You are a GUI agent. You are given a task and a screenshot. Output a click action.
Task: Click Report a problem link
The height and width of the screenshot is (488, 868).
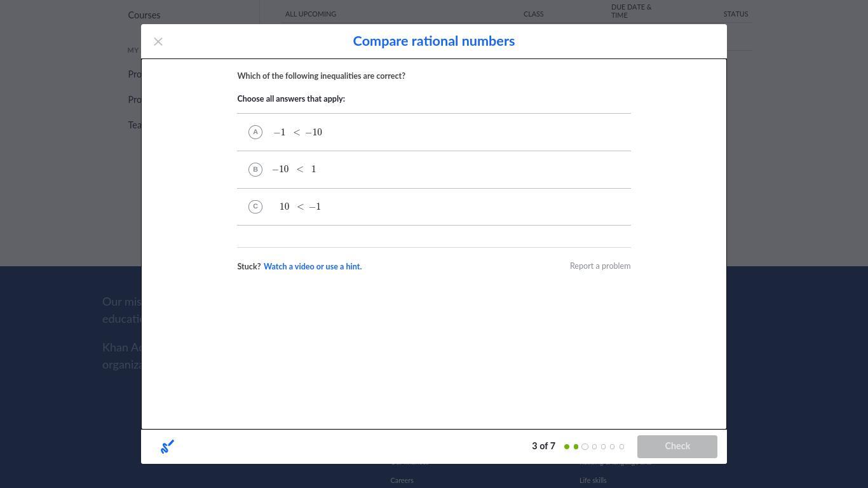600,266
